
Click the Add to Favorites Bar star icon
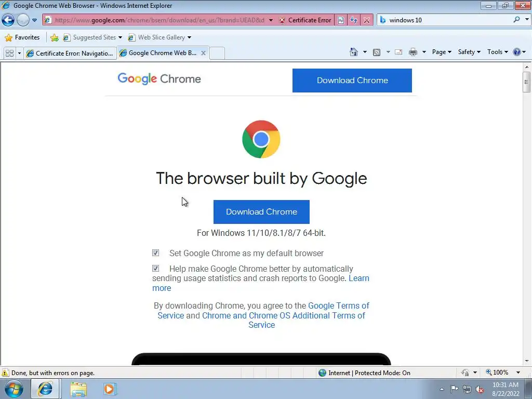click(54, 37)
